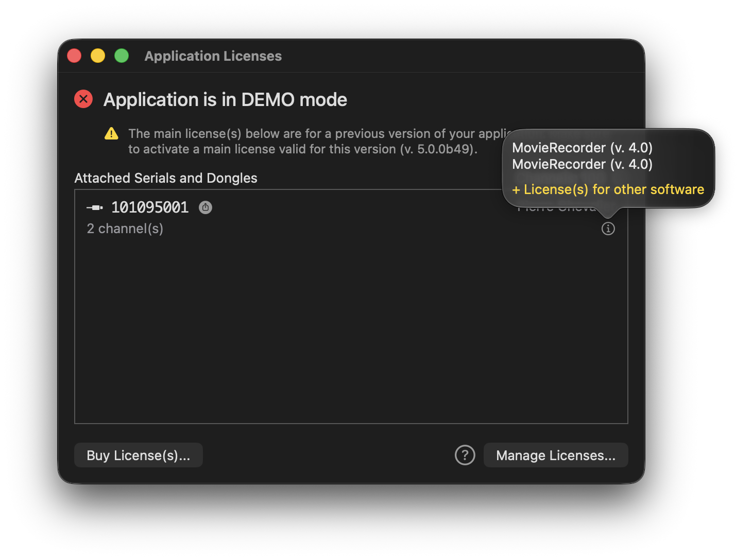Click the info icon under the serial row
The image size is (752, 560).
[x=608, y=229]
